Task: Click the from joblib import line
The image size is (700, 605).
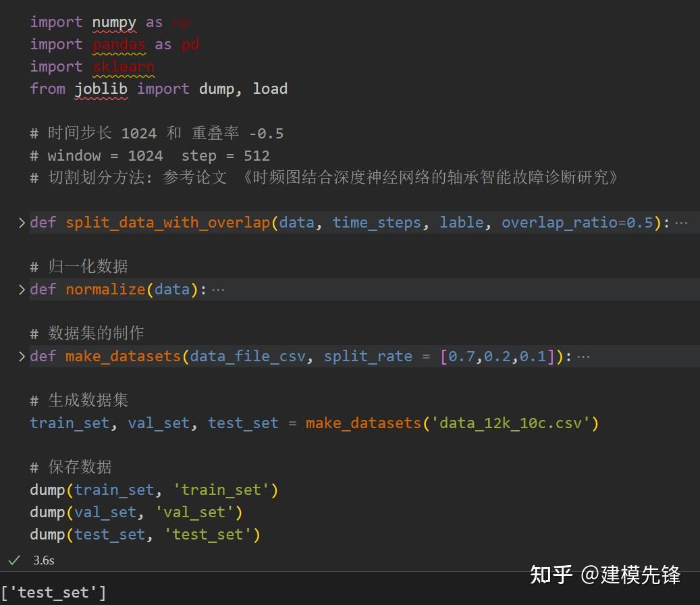Action: pos(159,88)
